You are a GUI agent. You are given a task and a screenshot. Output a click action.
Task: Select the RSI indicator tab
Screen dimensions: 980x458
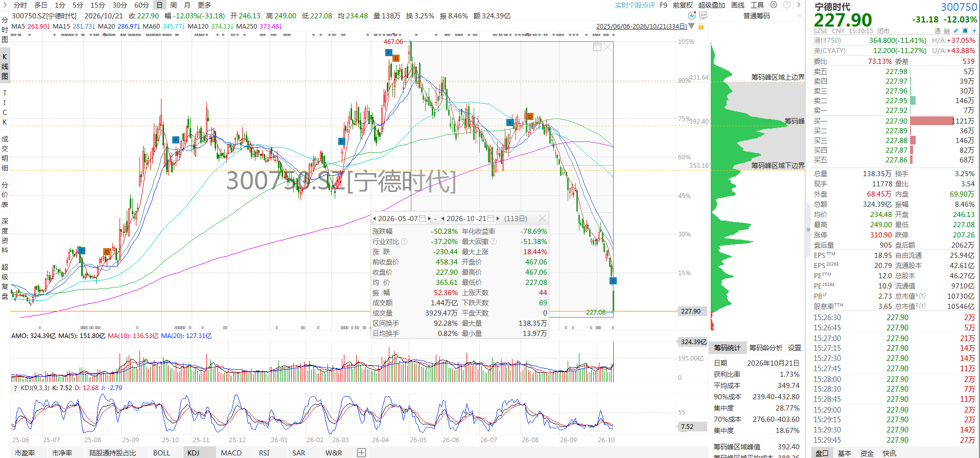tap(264, 453)
